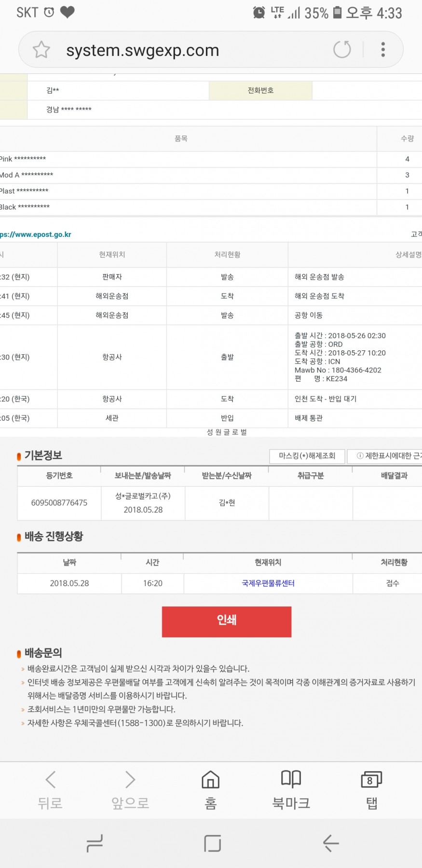Show open tabs with the 탭 icon

click(371, 790)
